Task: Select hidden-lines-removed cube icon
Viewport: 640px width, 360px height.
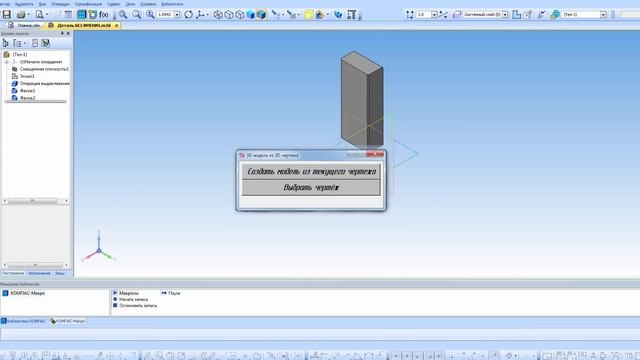Action: click(229, 15)
